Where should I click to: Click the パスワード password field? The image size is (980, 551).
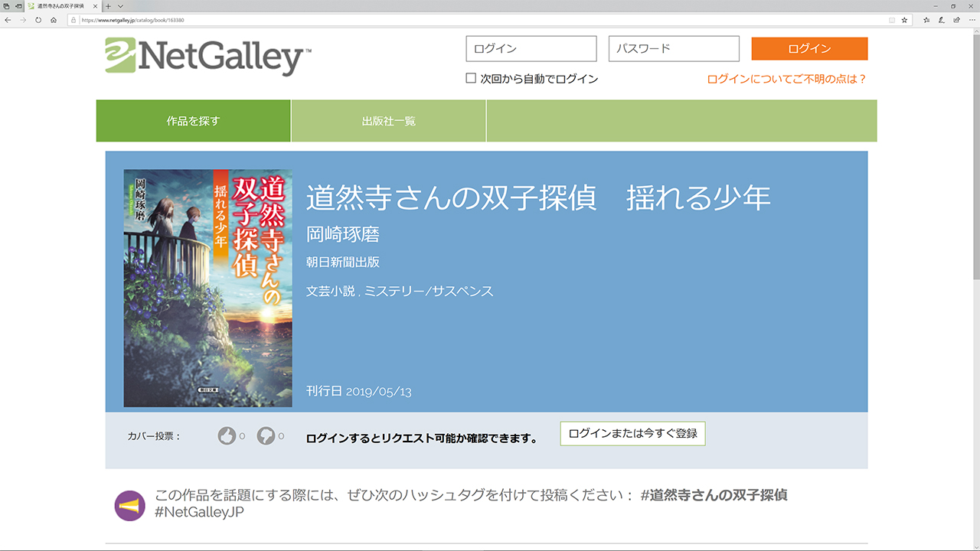[x=674, y=49]
